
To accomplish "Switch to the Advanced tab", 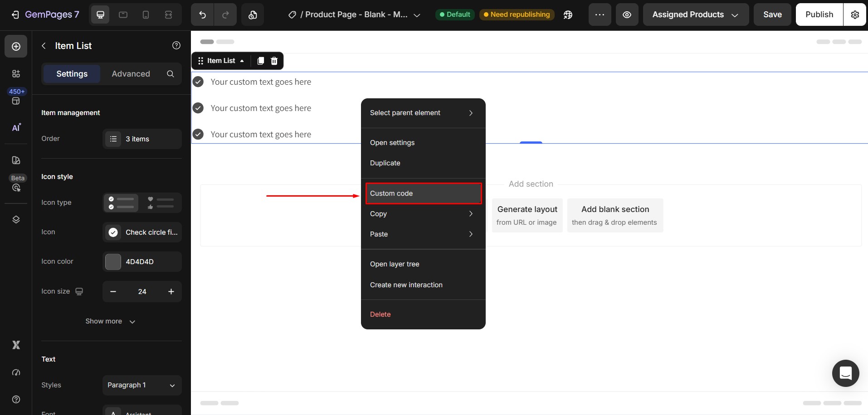I will 131,74.
